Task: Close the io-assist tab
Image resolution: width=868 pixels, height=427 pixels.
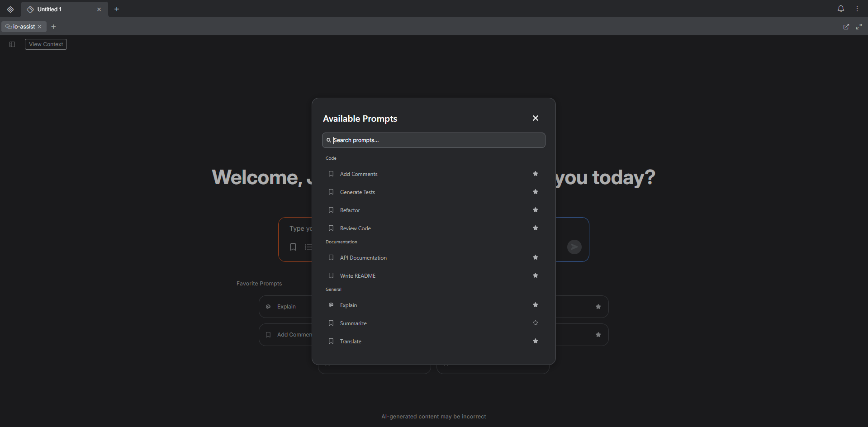Action: pyautogui.click(x=40, y=27)
